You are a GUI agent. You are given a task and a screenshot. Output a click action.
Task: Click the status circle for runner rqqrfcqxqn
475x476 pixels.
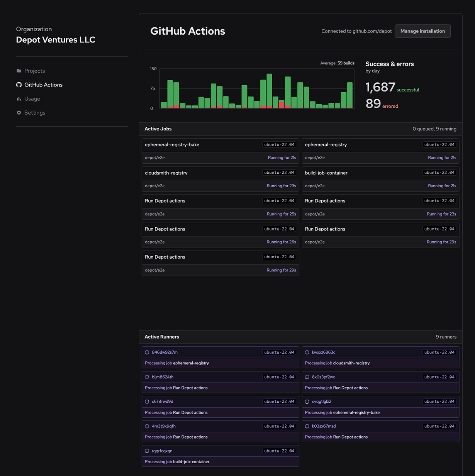(147, 451)
